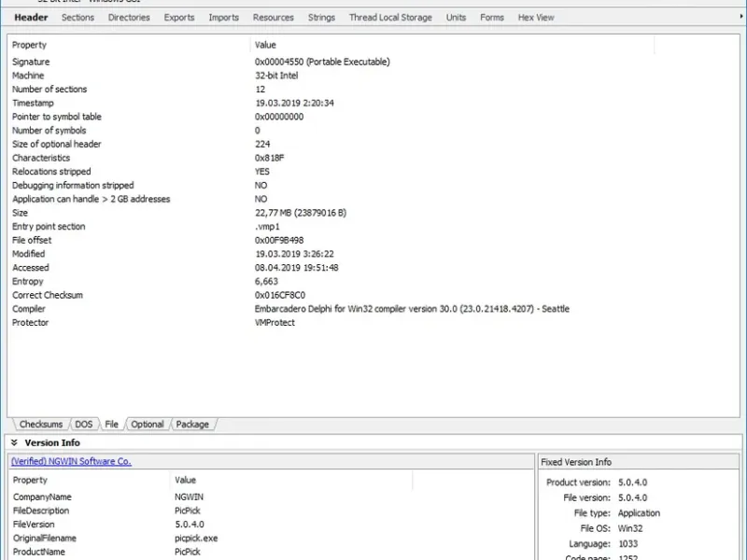Switch to Thread Local Storage tab
The height and width of the screenshot is (560, 747).
click(390, 18)
